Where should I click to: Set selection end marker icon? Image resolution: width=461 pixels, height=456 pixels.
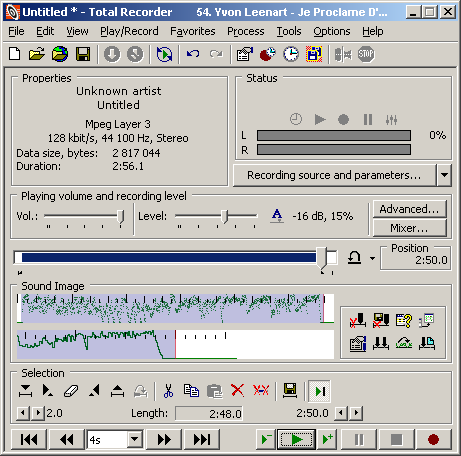click(94, 390)
